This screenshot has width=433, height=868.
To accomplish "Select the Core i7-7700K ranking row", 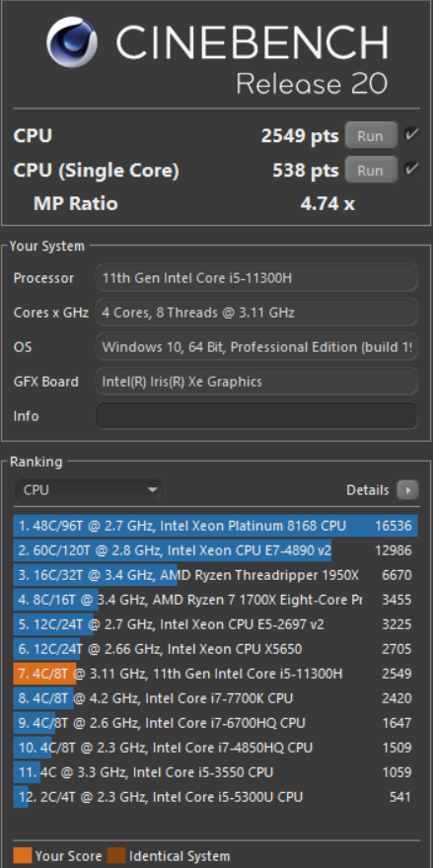I will point(215,698).
